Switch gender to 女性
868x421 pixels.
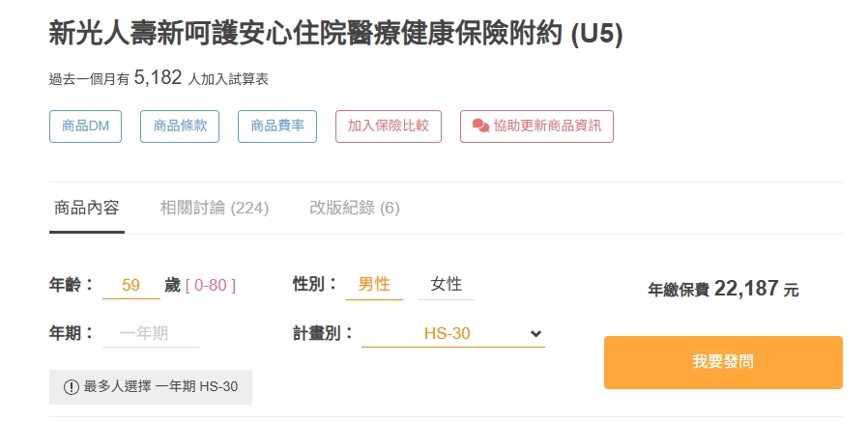[446, 284]
